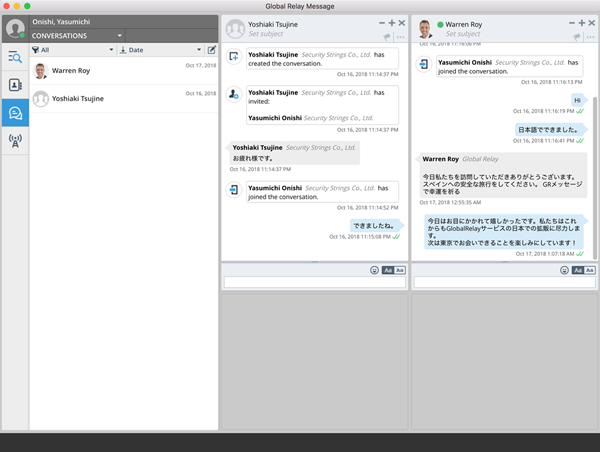The image size is (600, 452).
Task: Set subject for Warren Roy chat
Action: (x=463, y=34)
